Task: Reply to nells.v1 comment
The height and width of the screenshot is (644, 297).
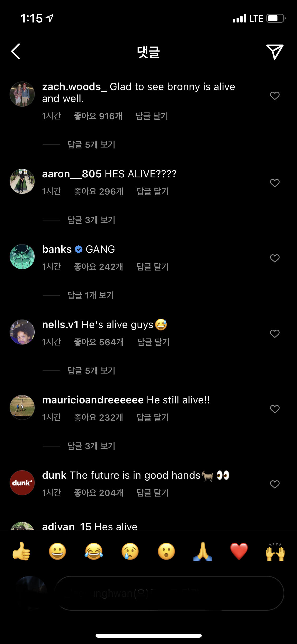Action: tap(153, 342)
